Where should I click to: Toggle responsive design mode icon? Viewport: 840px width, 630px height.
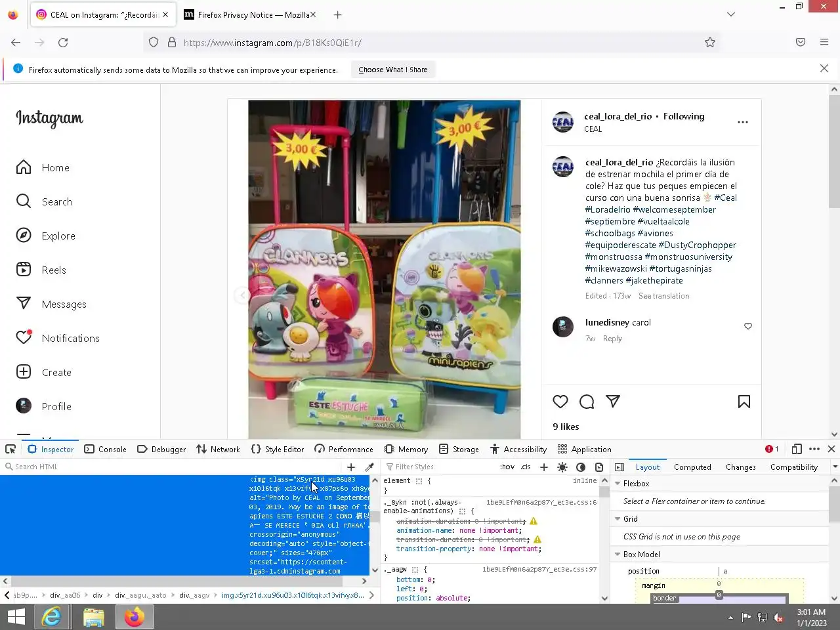click(797, 450)
